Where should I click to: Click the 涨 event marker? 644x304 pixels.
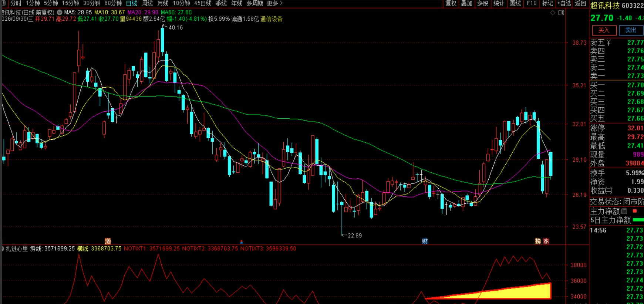coord(546,241)
